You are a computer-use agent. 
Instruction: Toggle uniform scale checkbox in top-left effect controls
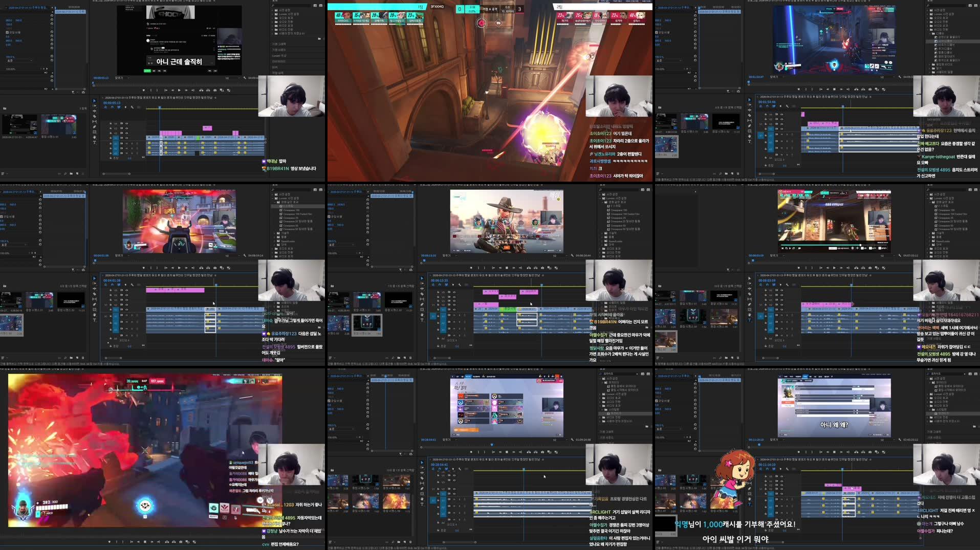[x=7, y=32]
